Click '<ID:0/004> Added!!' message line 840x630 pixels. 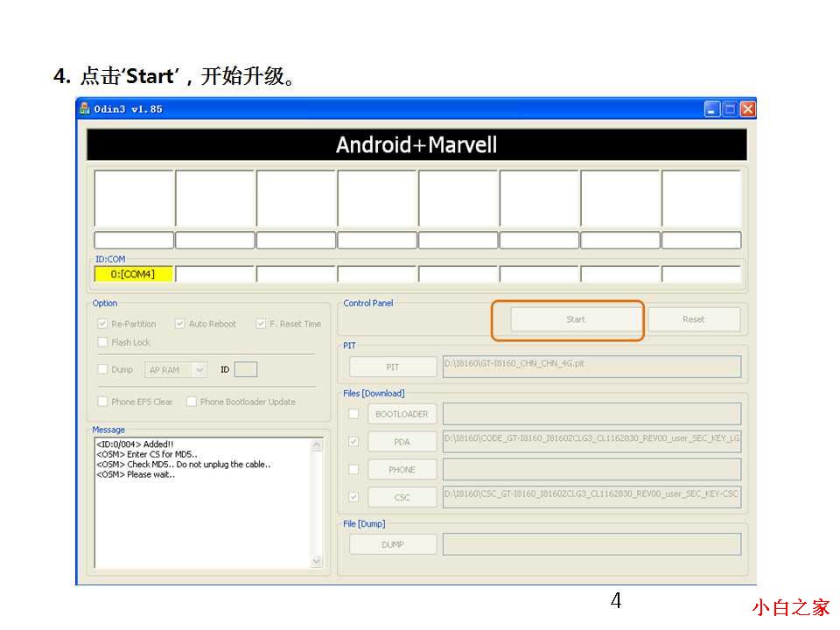coord(135,444)
